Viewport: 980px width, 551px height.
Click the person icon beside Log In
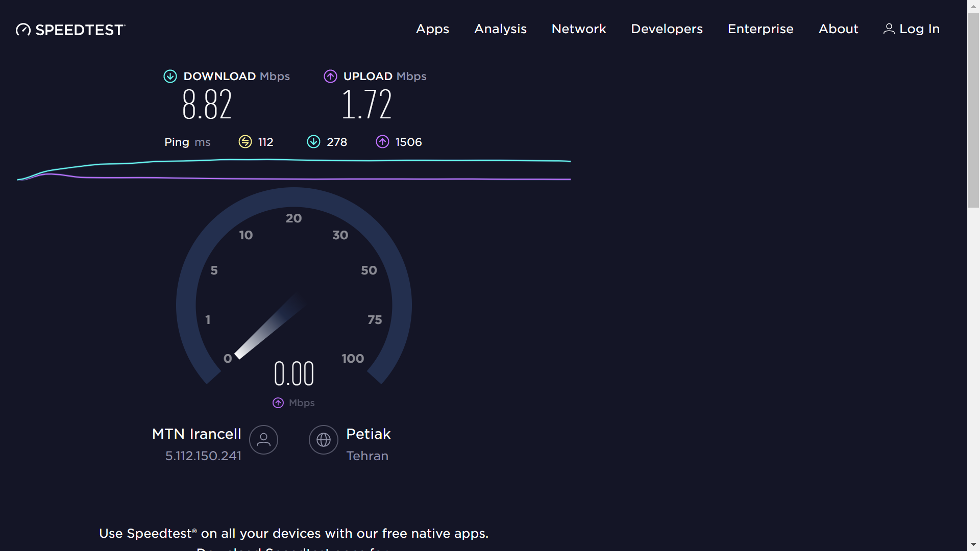click(x=889, y=29)
